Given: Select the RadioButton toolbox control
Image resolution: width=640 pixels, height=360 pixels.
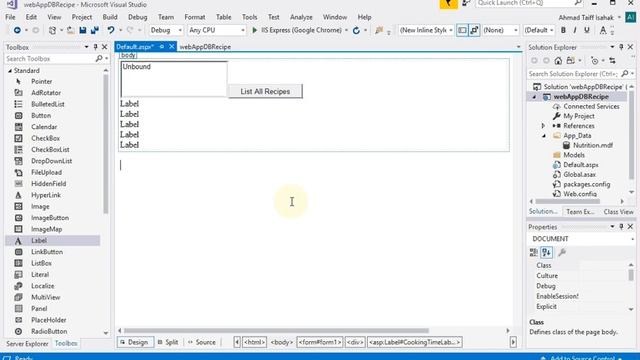Looking at the screenshot, I should [x=49, y=331].
